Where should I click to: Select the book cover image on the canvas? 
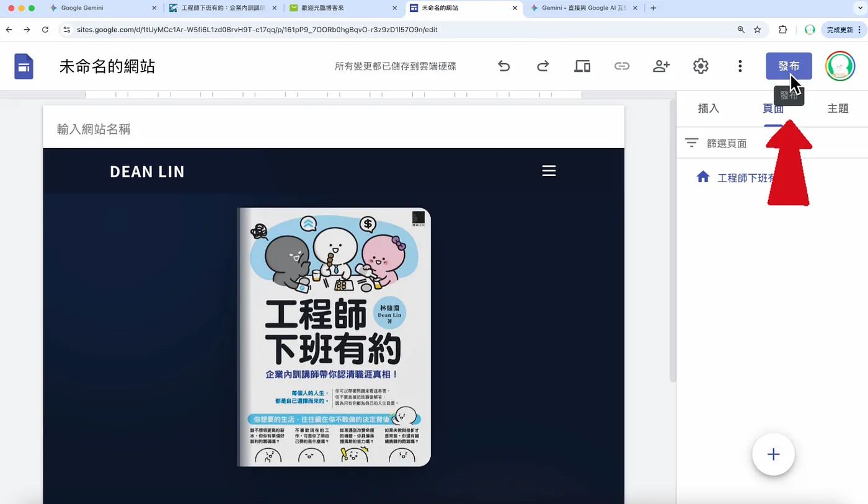(x=334, y=337)
